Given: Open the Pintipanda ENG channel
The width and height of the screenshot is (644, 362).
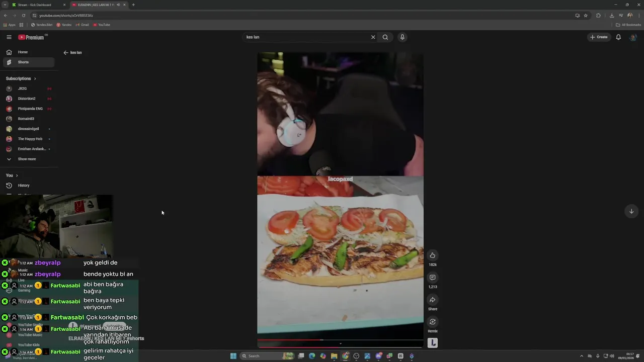Looking at the screenshot, I should 29,109.
